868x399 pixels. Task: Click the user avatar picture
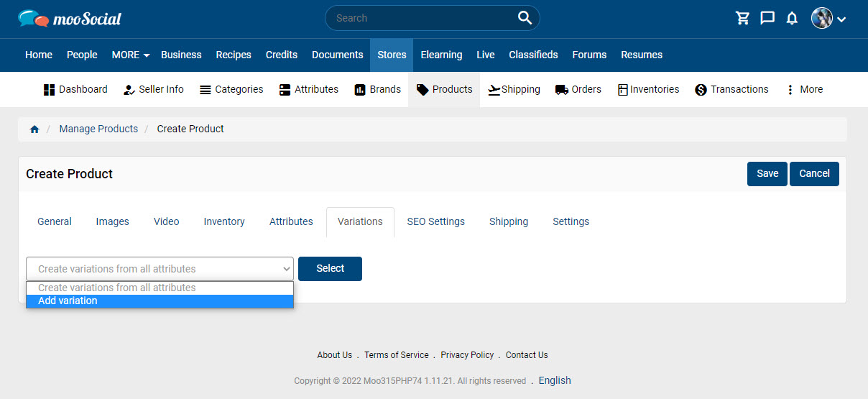(x=822, y=18)
